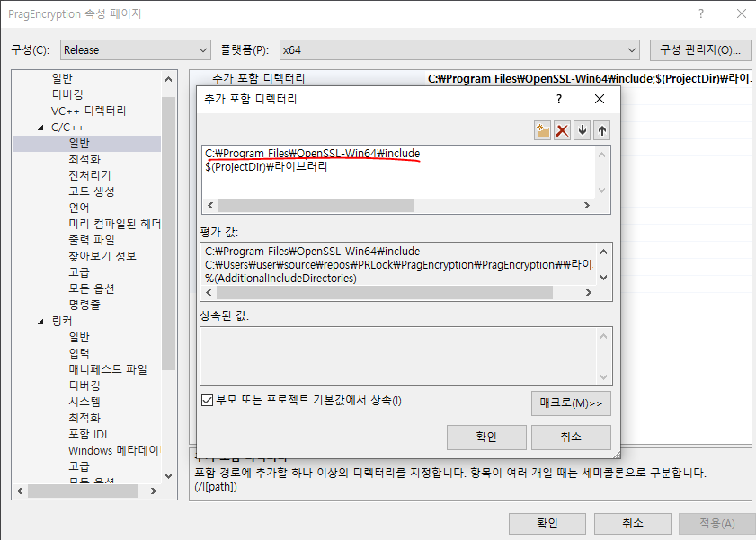The height and width of the screenshot is (540, 756).
Task: Click up arrow of property tree scrollbar
Action: coord(168,79)
